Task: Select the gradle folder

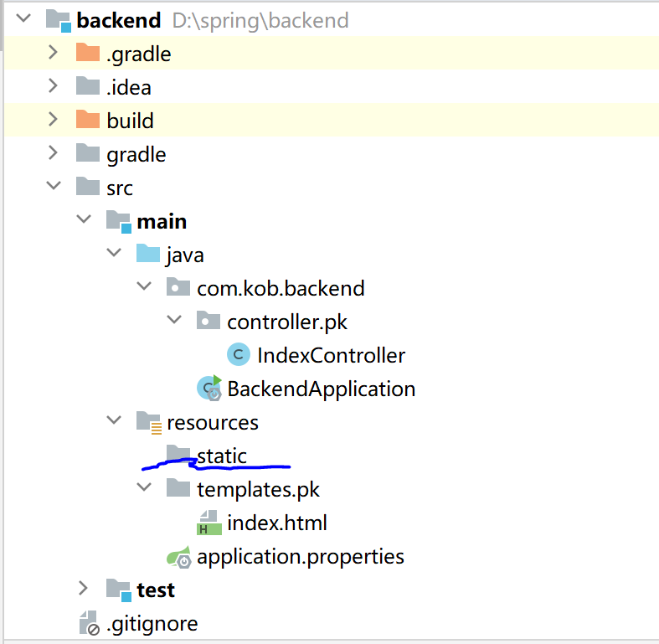Action: [136, 154]
